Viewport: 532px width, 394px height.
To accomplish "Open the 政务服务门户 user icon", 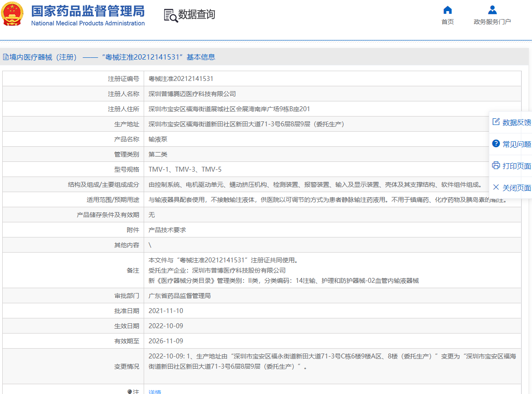I will (x=492, y=10).
